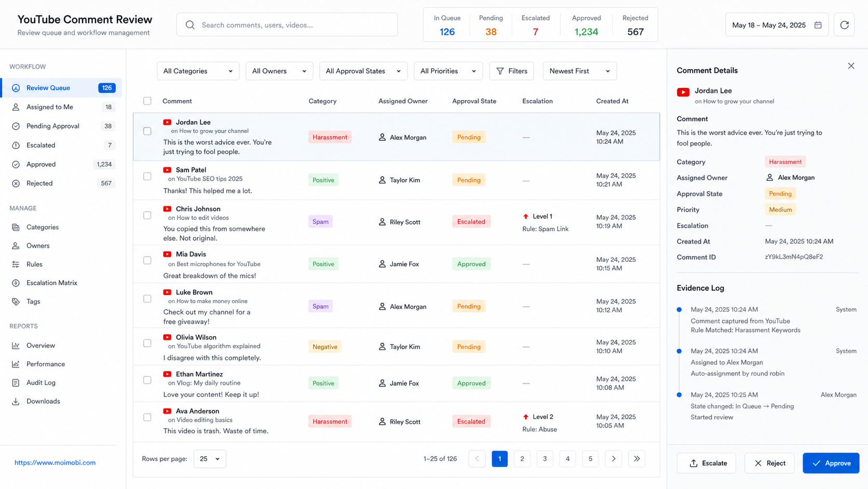
Task: Open Assigned to Me in sidebar
Action: click(x=61, y=107)
